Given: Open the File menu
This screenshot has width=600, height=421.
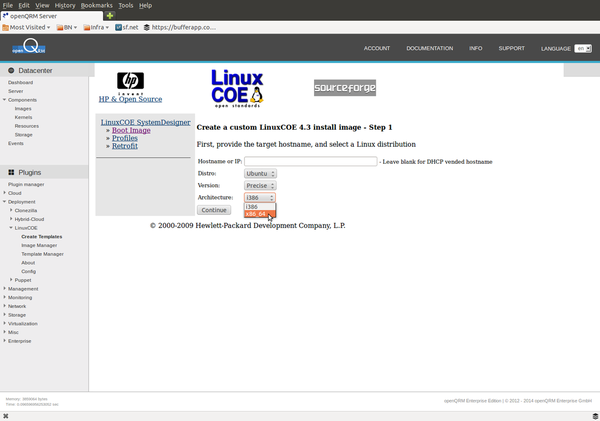Looking at the screenshot, I should pos(8,5).
